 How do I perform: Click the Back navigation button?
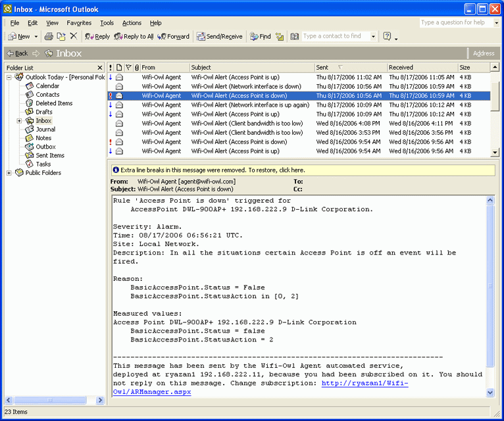point(18,53)
